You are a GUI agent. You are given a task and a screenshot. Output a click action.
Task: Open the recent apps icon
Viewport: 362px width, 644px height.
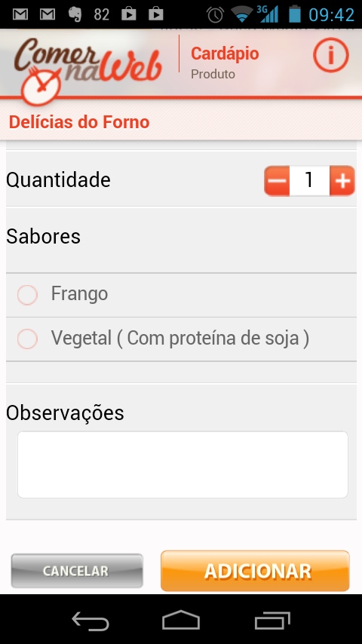(272, 621)
